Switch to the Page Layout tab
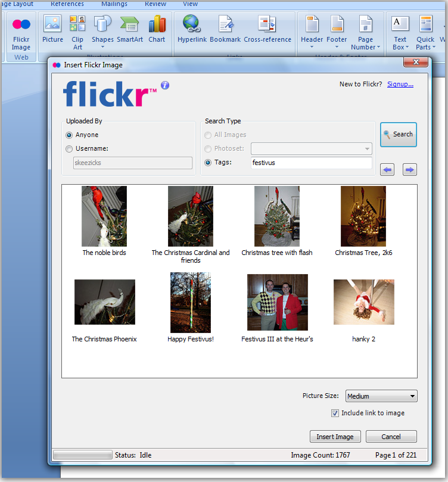The width and height of the screenshot is (448, 482). point(17,4)
